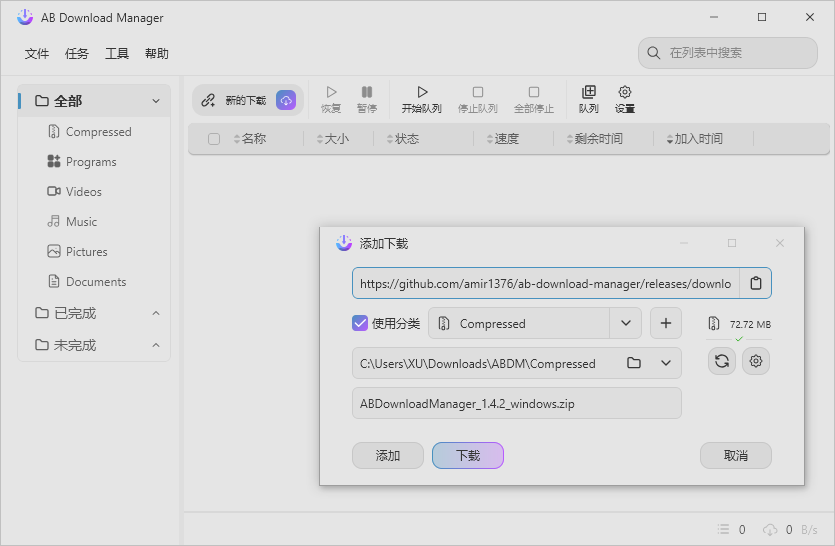The width and height of the screenshot is (835, 546).
Task: Select the 已完成 folder
Action: click(x=95, y=313)
